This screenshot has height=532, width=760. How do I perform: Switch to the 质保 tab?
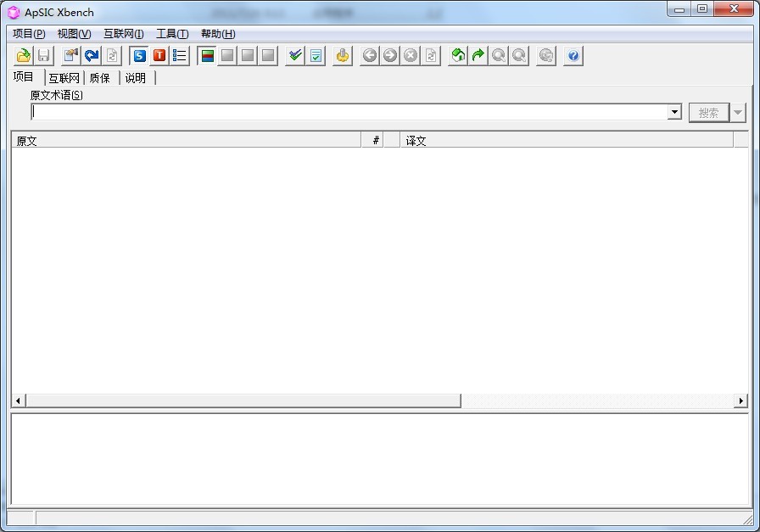[x=100, y=78]
